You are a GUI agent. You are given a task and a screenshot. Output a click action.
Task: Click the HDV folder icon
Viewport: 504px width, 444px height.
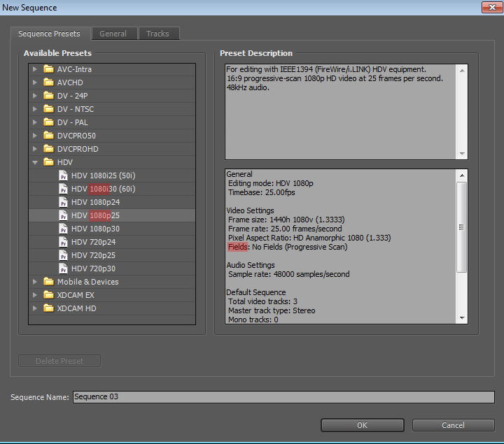48,162
